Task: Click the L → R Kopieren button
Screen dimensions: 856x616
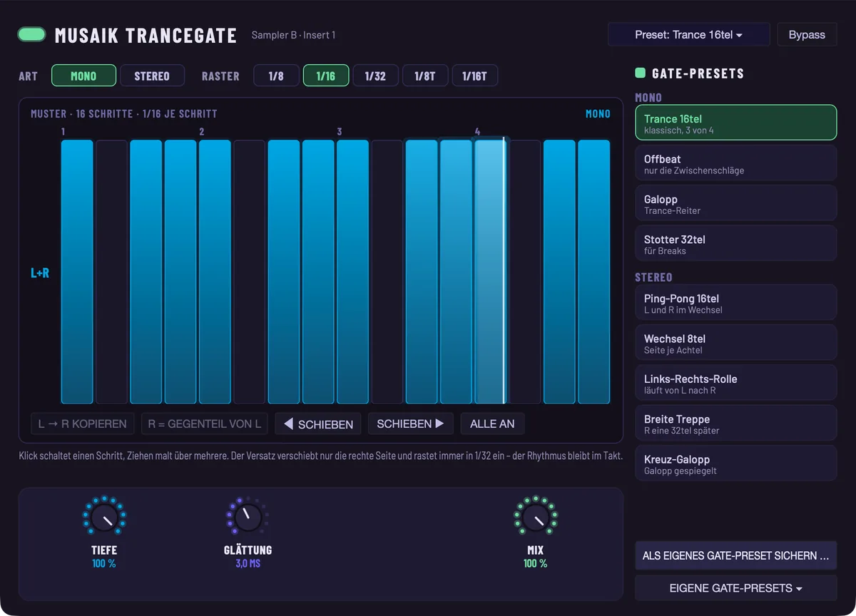Action: click(83, 423)
